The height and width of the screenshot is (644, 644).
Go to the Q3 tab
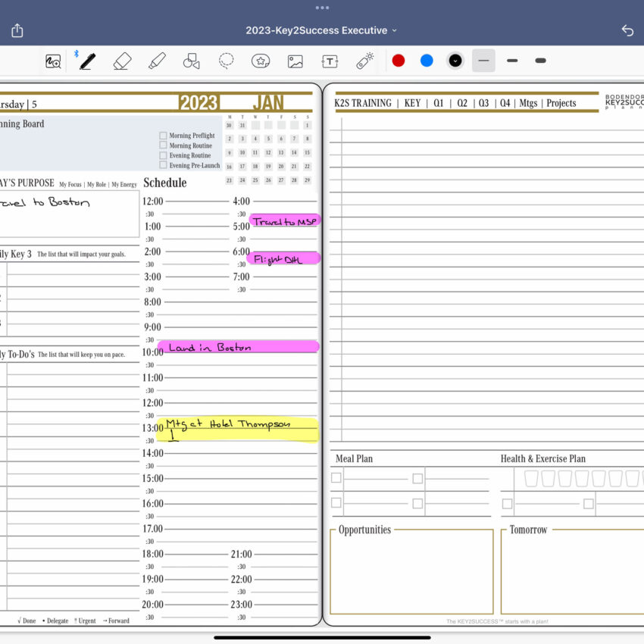click(x=483, y=103)
